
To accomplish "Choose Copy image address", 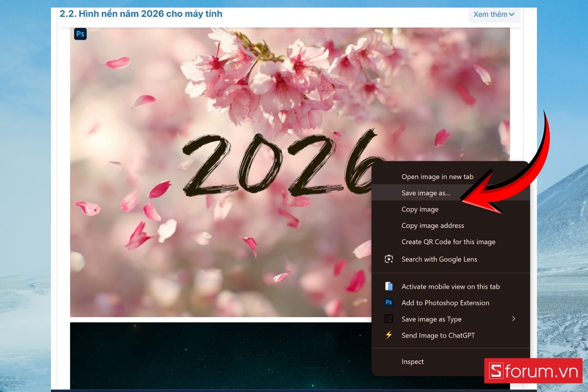I will (433, 225).
